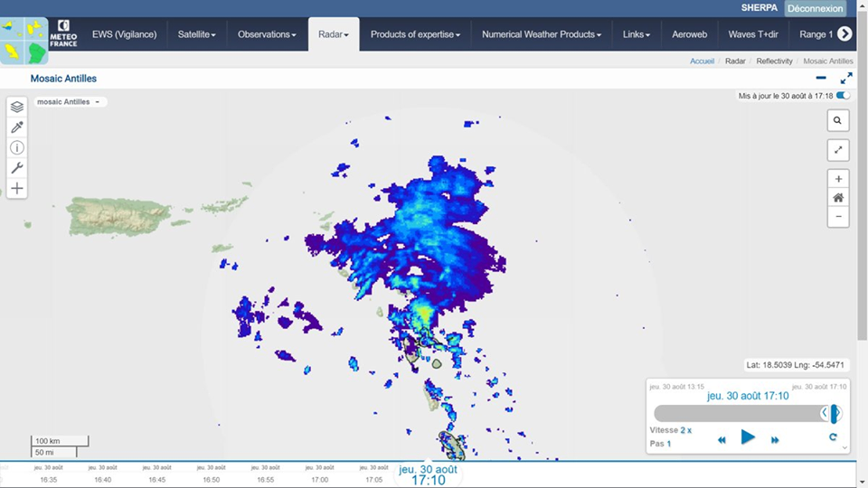Click the Mosaic Antilles breadcrumb text
Image resolution: width=868 pixels, height=488 pixels.
click(827, 61)
